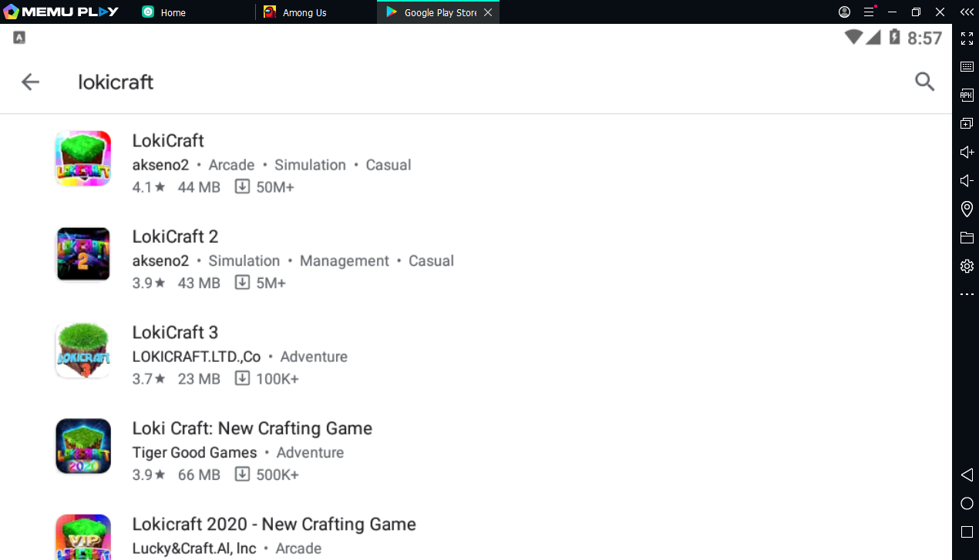This screenshot has width=979, height=560.
Task: Open Lokicraft 2020 app icon
Action: (x=83, y=537)
